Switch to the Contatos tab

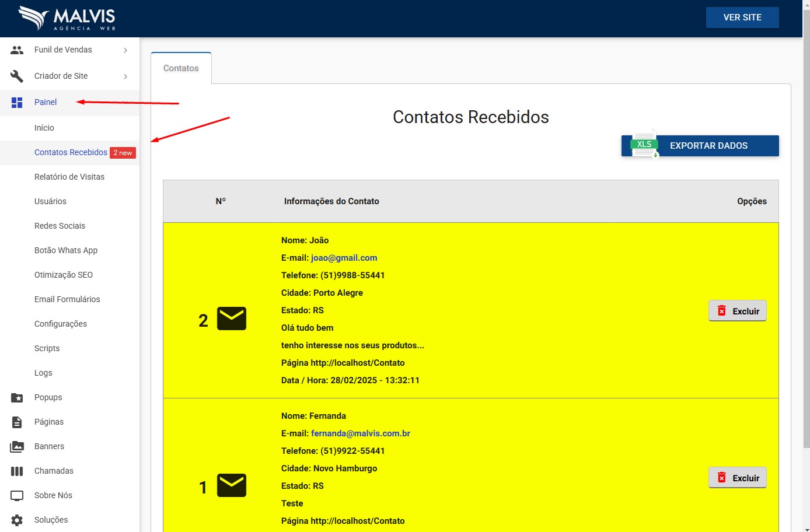pyautogui.click(x=181, y=68)
